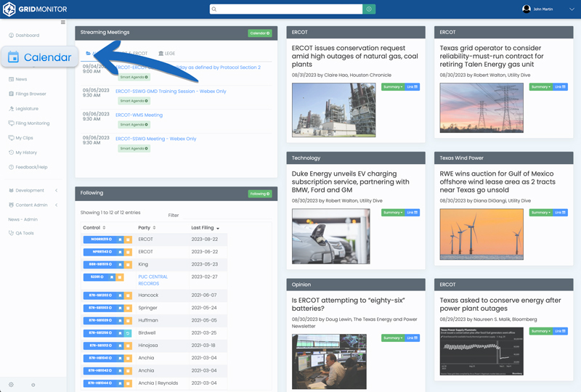Click the top search input field

click(x=286, y=9)
